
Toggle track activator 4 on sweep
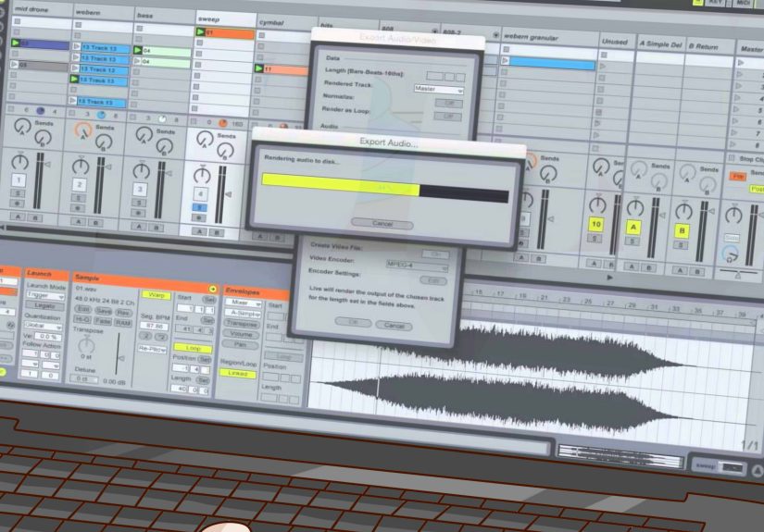[x=200, y=193]
